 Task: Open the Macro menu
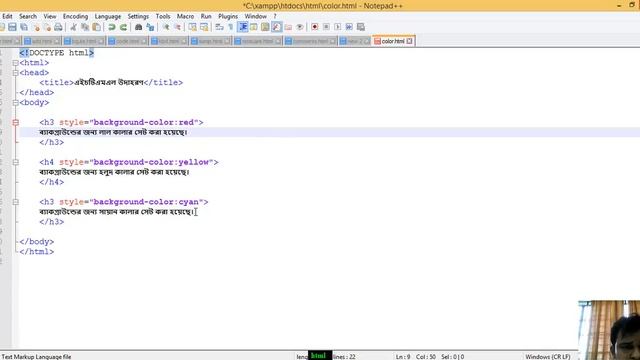185,16
